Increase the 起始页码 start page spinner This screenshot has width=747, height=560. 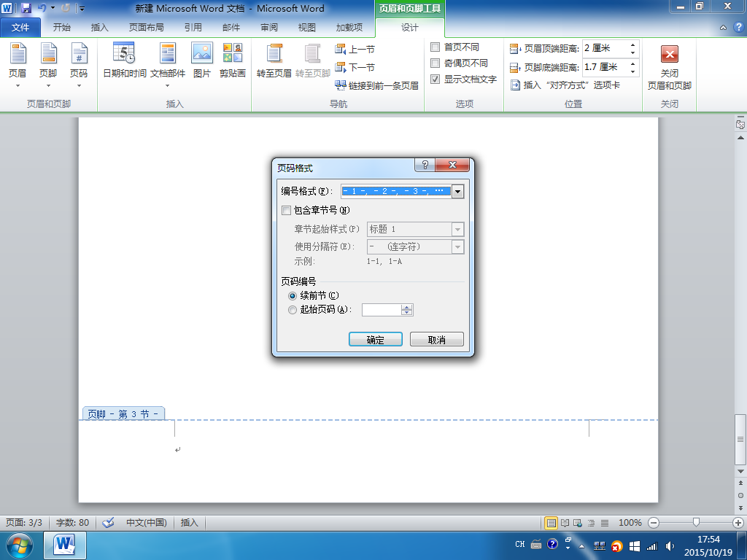click(406, 307)
